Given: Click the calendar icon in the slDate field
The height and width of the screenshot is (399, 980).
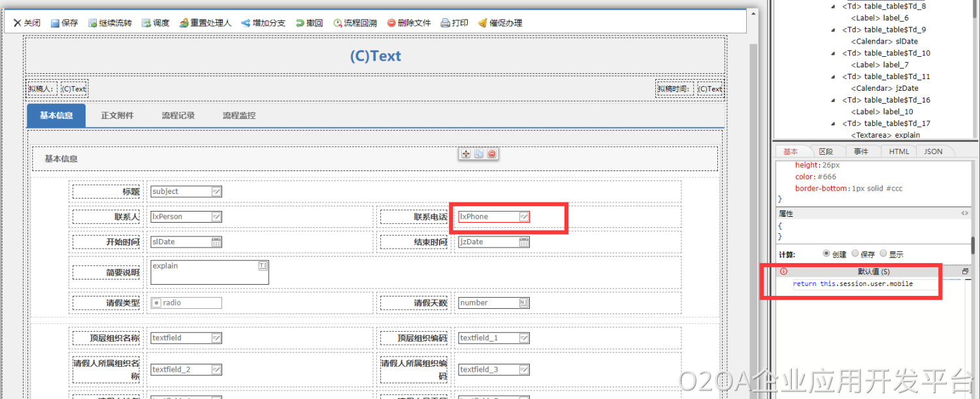Looking at the screenshot, I should 216,242.
